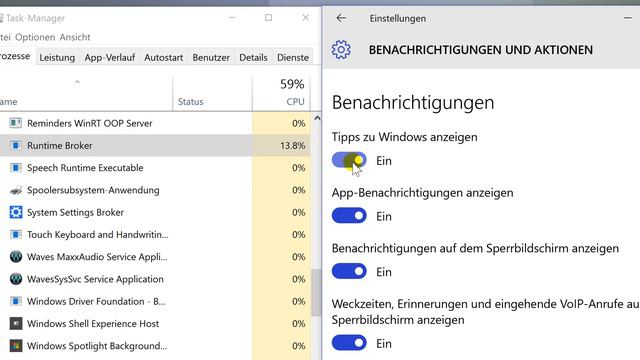Click the sort arrow above Name column
The width and height of the screenshot is (640, 360).
pyautogui.click(x=77, y=82)
